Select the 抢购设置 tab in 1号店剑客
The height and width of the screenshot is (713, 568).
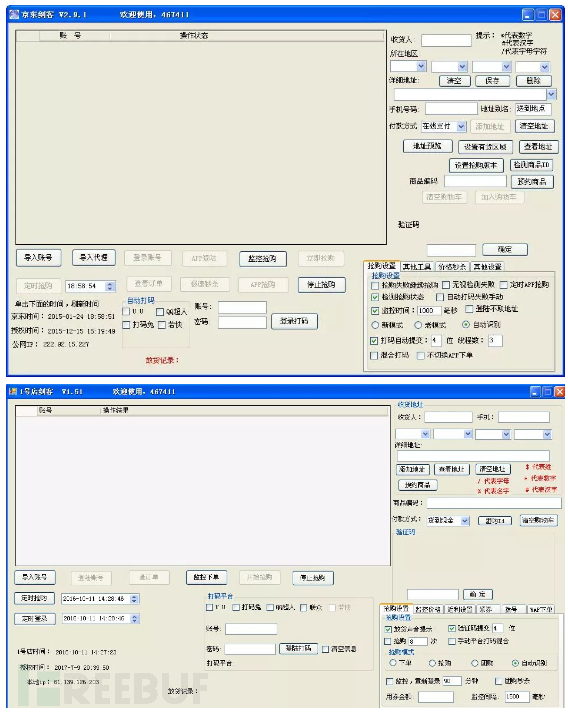tap(396, 608)
